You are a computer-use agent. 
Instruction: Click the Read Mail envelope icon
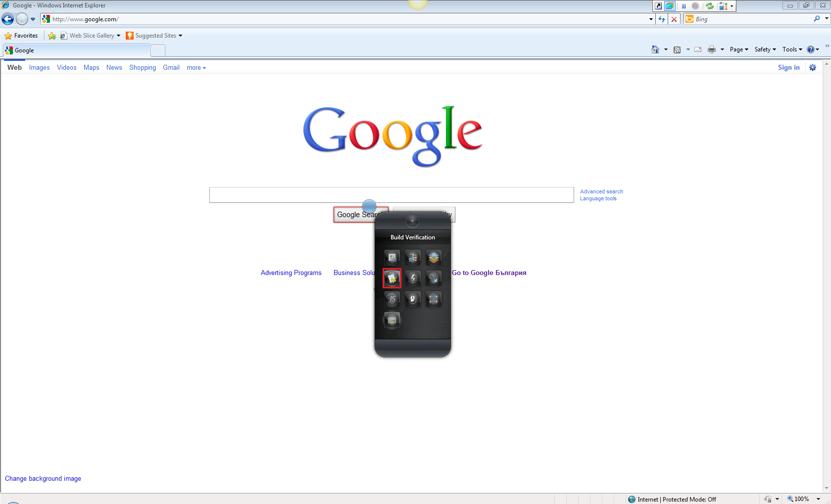click(698, 49)
